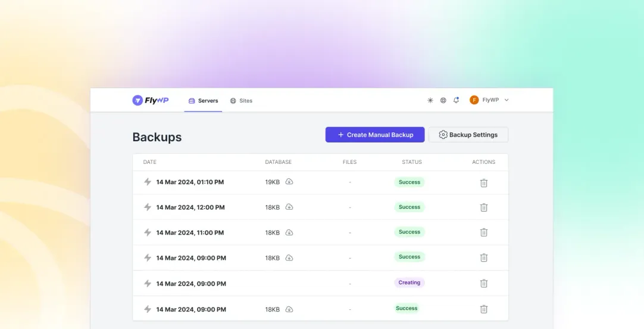Image resolution: width=644 pixels, height=329 pixels.
Task: Click the STATUS column header
Action: pyautogui.click(x=411, y=162)
